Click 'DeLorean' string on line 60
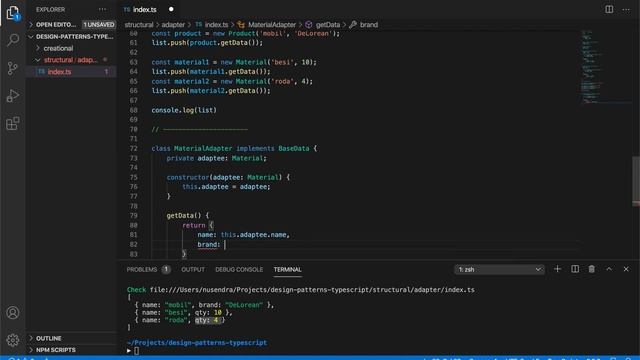The height and width of the screenshot is (360, 640). pos(313,33)
